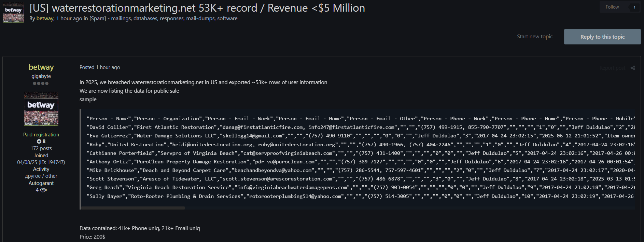View the 172 posts by betway
The width and height of the screenshot is (644, 242).
[41, 148]
